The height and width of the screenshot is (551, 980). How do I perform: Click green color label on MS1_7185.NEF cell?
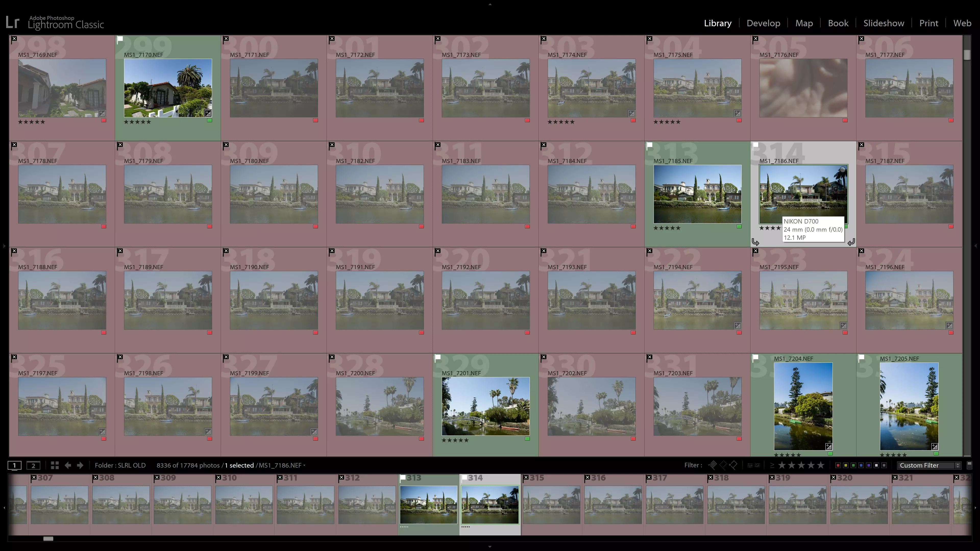coord(739,227)
